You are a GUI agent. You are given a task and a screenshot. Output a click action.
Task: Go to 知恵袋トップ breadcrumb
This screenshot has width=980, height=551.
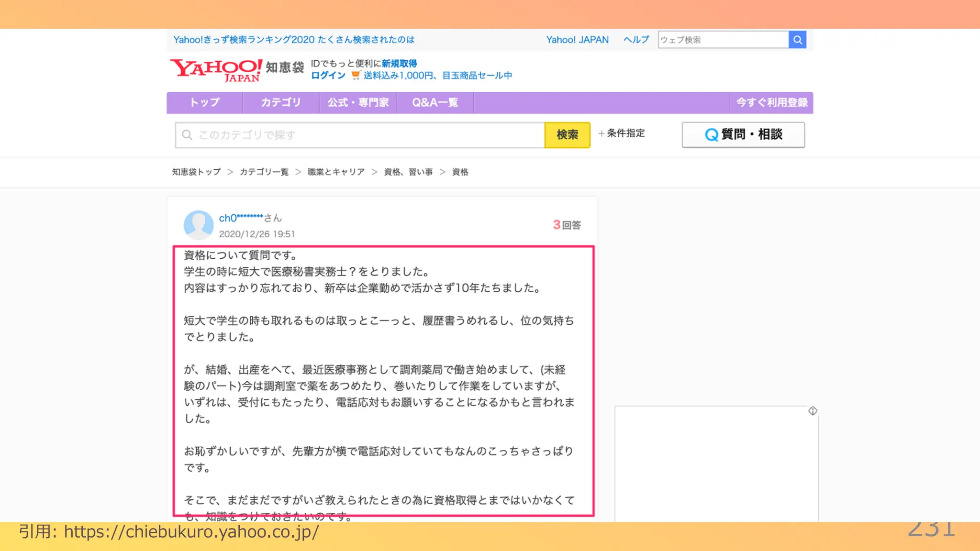(x=197, y=172)
